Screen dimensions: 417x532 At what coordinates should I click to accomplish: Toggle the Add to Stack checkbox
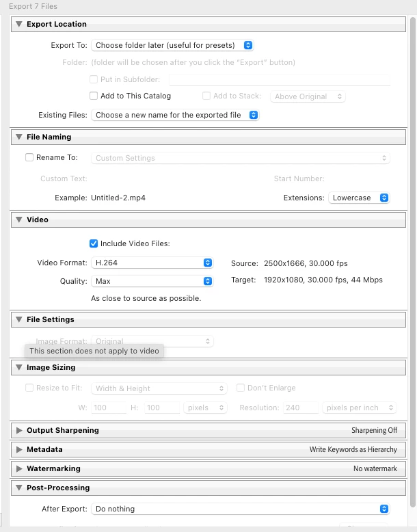(x=206, y=96)
